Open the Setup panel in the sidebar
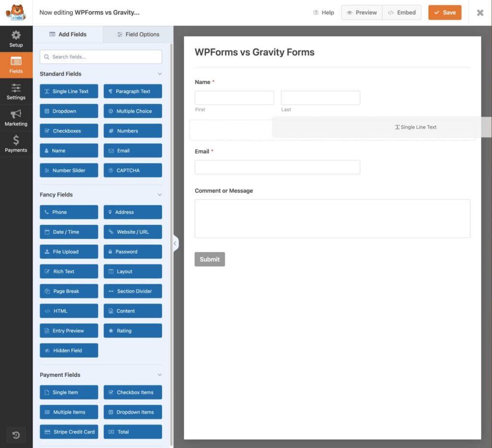 point(16,38)
